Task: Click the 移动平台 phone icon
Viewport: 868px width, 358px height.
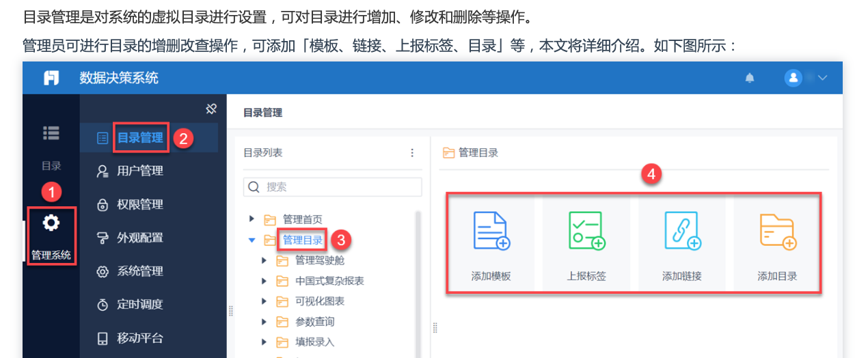Action: [103, 338]
